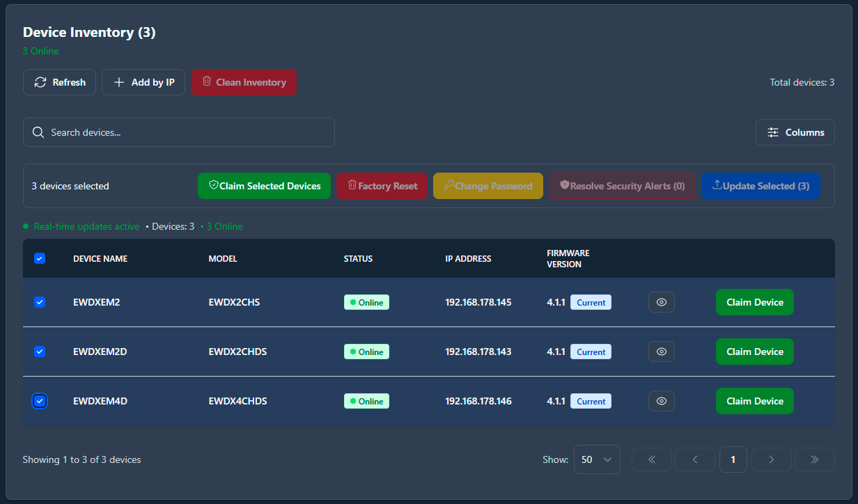Click model EWDX4CHDS

[x=237, y=401]
